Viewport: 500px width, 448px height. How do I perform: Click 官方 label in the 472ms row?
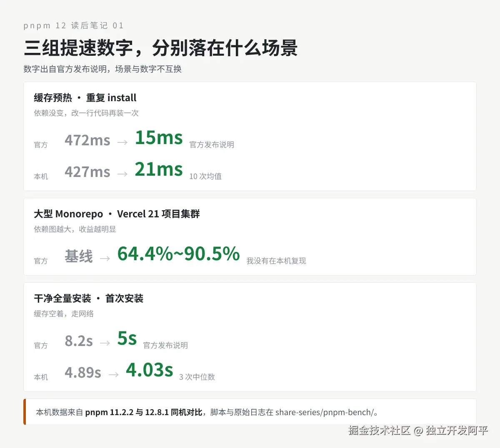pyautogui.click(x=41, y=145)
